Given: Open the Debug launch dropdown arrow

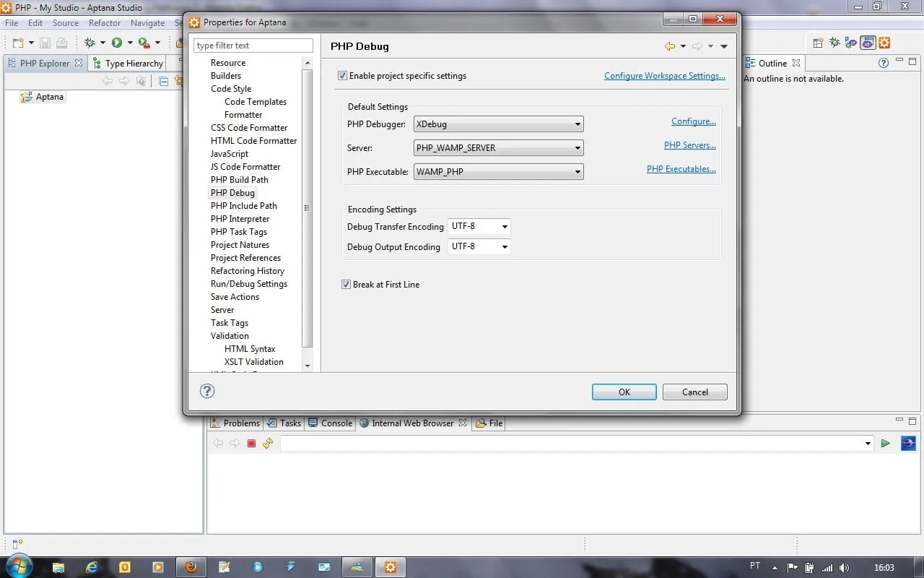Looking at the screenshot, I should 103,43.
